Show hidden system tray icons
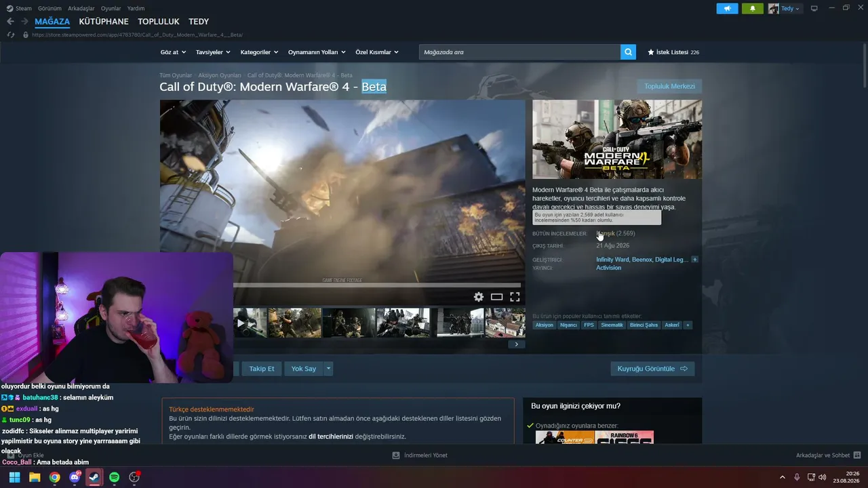 click(782, 477)
